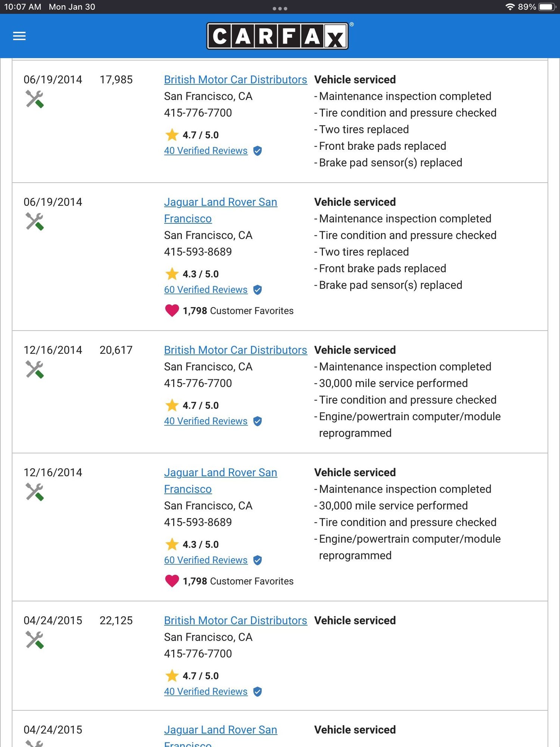The height and width of the screenshot is (747, 560).
Task: Tap the 4.7 / 5.0 rating in 20,617 miles record
Action: (200, 405)
